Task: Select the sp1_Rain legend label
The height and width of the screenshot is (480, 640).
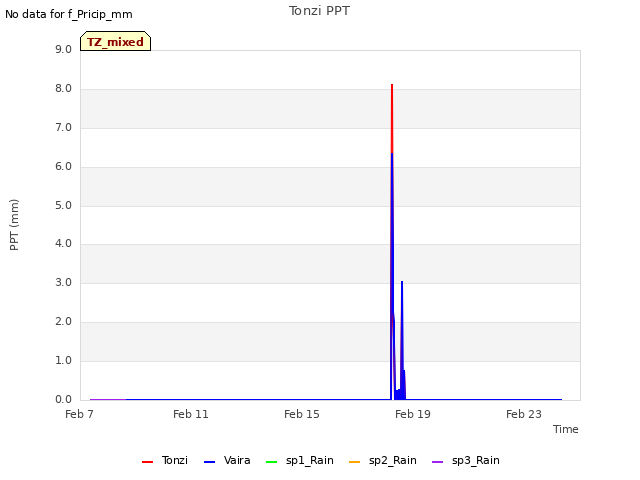Action: tap(310, 460)
